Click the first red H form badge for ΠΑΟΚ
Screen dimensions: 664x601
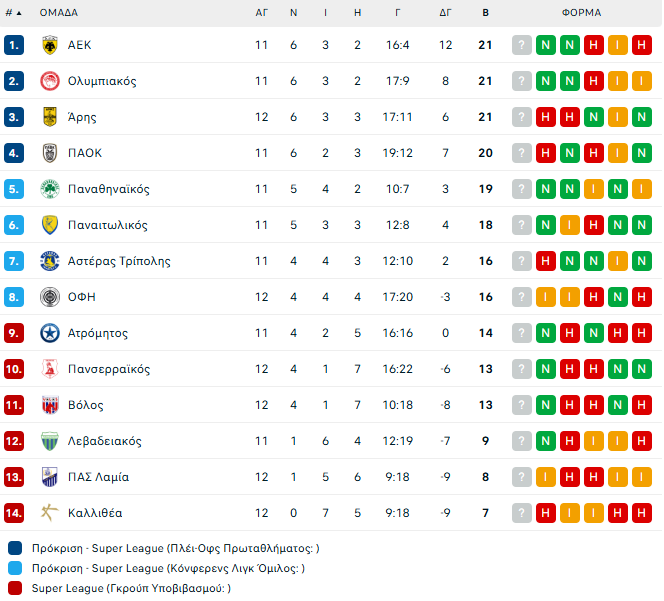click(546, 153)
